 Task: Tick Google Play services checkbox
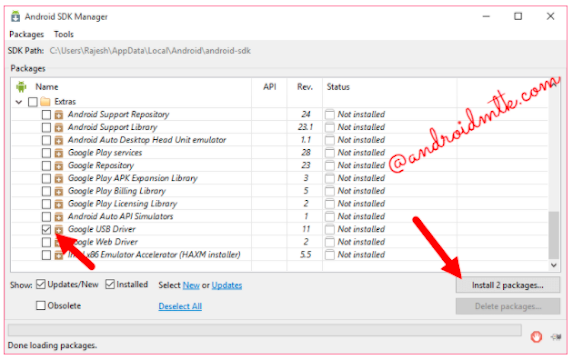coord(46,153)
